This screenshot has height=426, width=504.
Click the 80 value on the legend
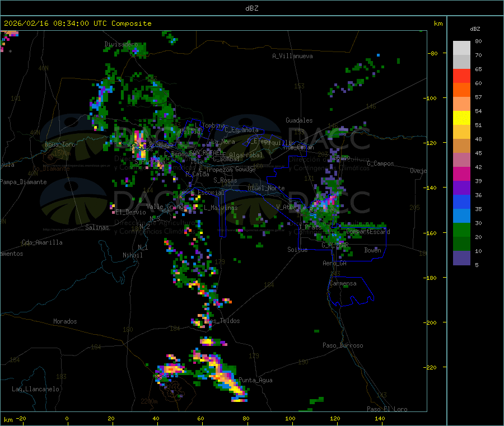[x=478, y=41]
